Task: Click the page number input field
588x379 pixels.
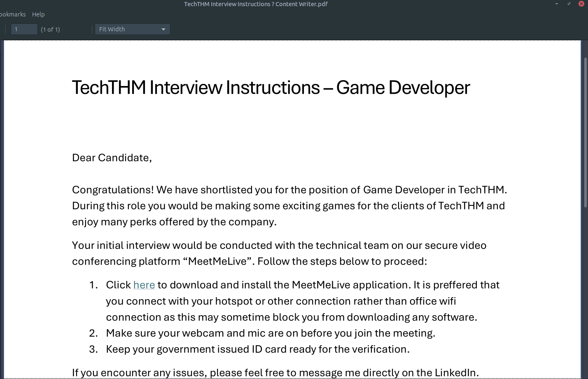Action: coord(24,29)
